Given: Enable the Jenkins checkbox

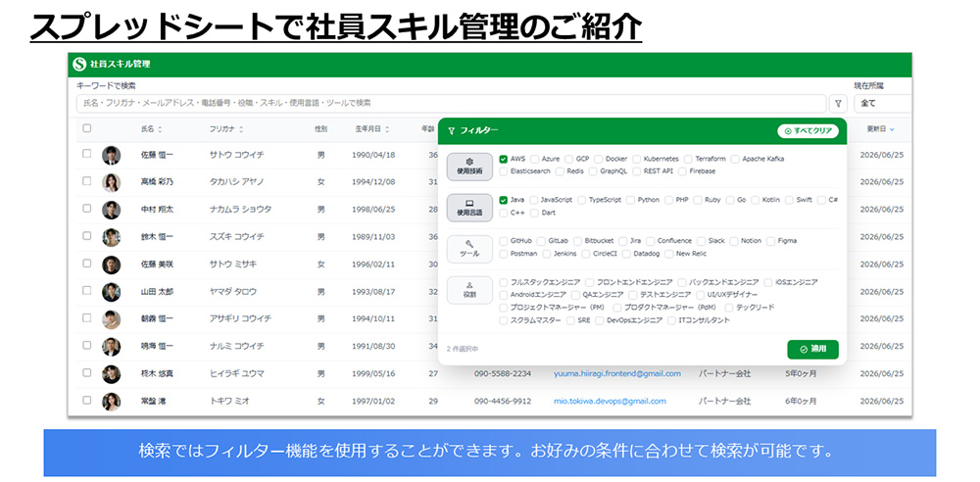Looking at the screenshot, I should click(x=547, y=254).
